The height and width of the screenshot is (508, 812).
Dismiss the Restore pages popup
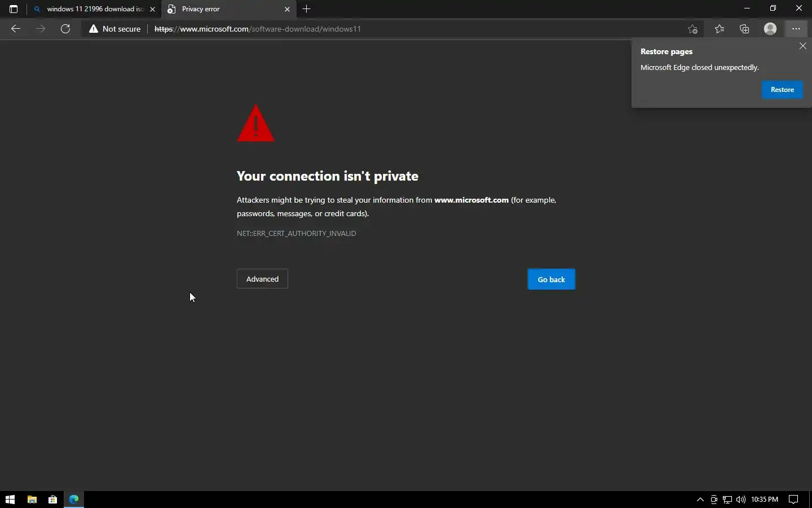tap(803, 46)
